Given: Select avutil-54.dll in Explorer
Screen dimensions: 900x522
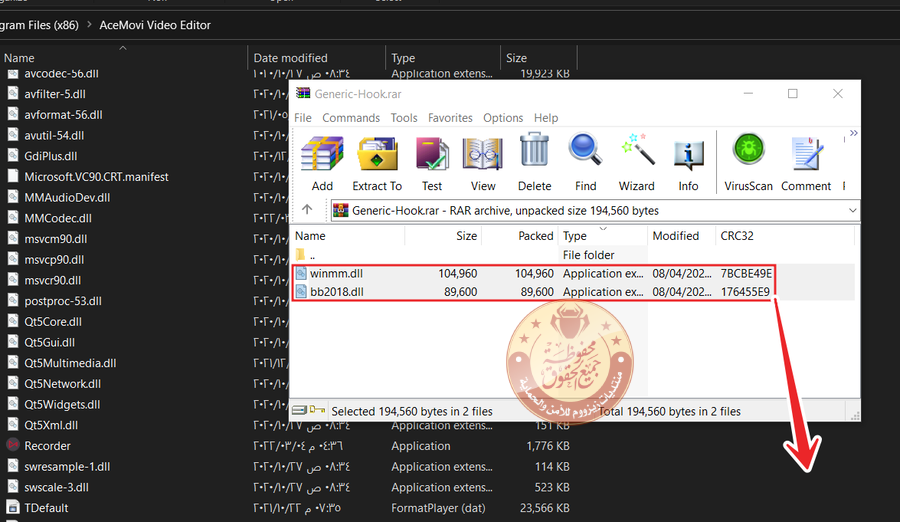Looking at the screenshot, I should click(x=54, y=136).
